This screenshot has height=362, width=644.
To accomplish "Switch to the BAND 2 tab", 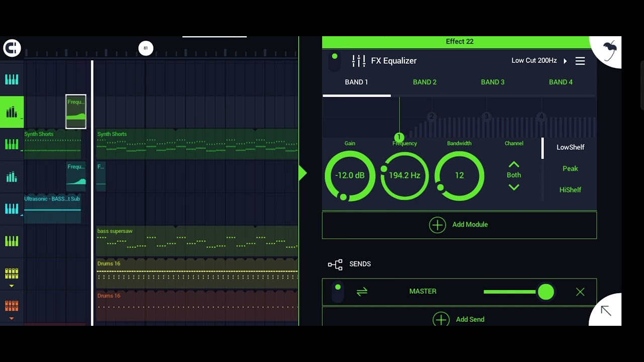I will click(x=425, y=82).
